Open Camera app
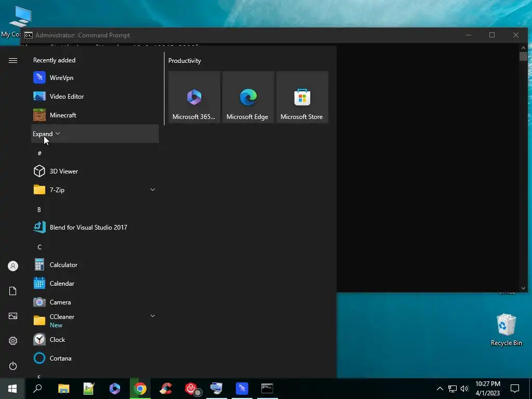The height and width of the screenshot is (399, 532). [x=95, y=302]
